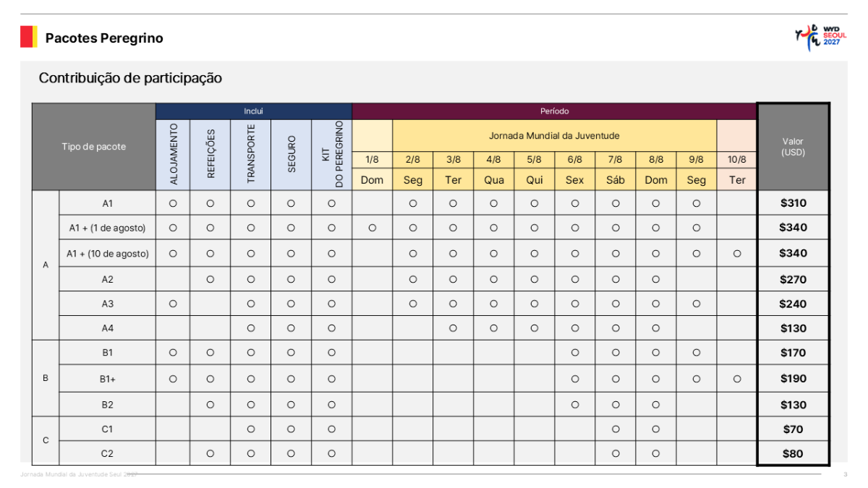Click the Pacotes Peregrino title
The width and height of the screenshot is (868, 488).
(x=104, y=38)
